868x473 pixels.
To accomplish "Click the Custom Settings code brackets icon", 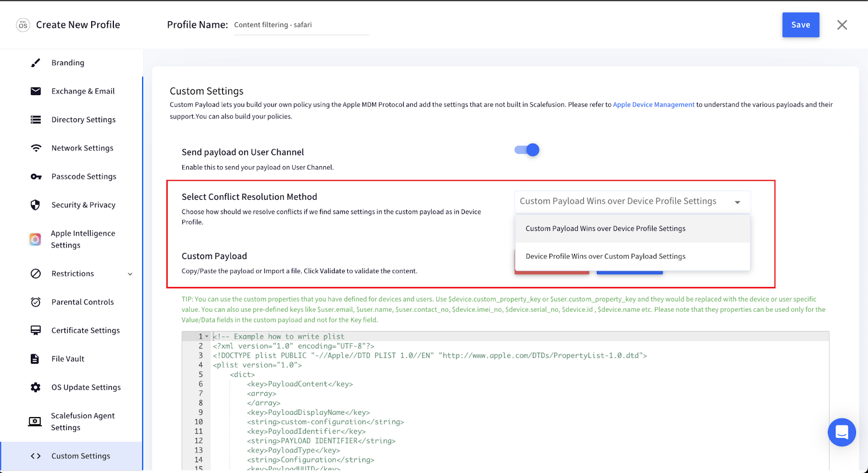I will click(36, 456).
